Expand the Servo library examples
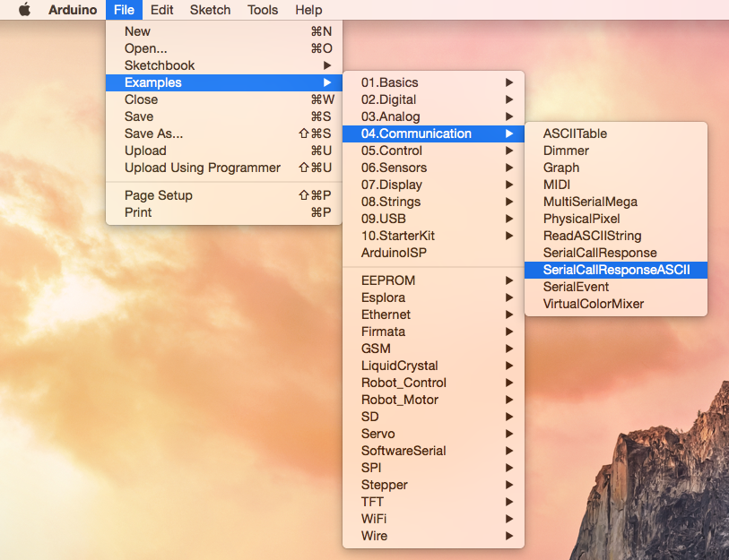729x560 pixels. (433, 434)
